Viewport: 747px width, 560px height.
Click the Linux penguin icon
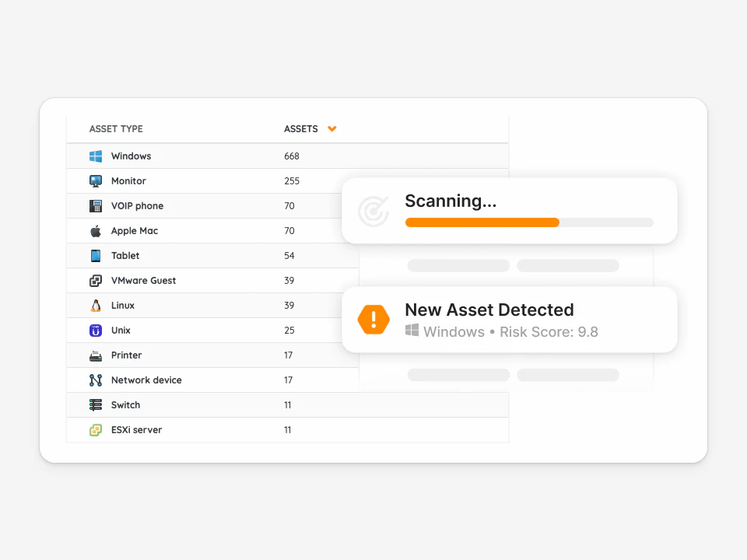tap(96, 305)
